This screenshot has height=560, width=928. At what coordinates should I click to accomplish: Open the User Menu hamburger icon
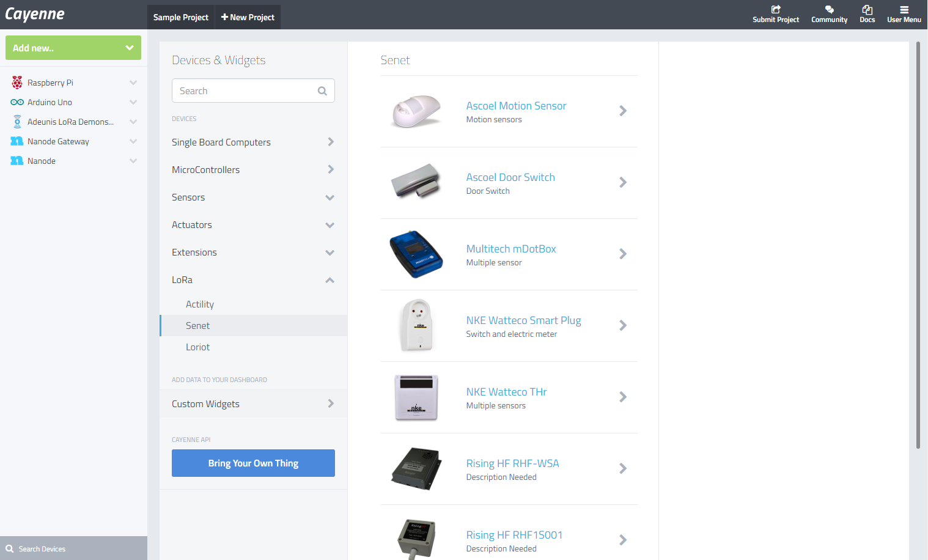tap(904, 9)
